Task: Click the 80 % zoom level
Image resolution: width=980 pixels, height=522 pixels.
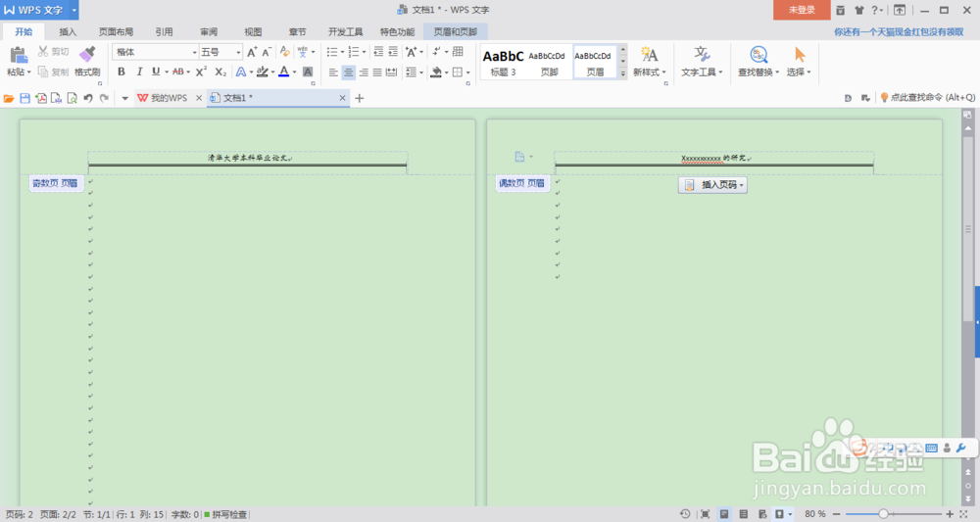Action: click(x=815, y=514)
